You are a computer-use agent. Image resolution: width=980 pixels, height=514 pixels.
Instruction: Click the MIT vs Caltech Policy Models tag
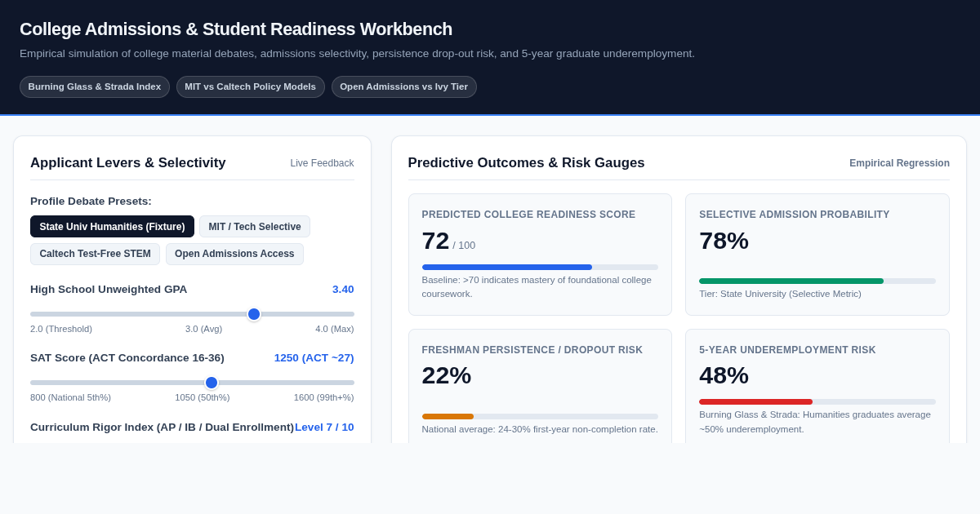pyautogui.click(x=250, y=86)
